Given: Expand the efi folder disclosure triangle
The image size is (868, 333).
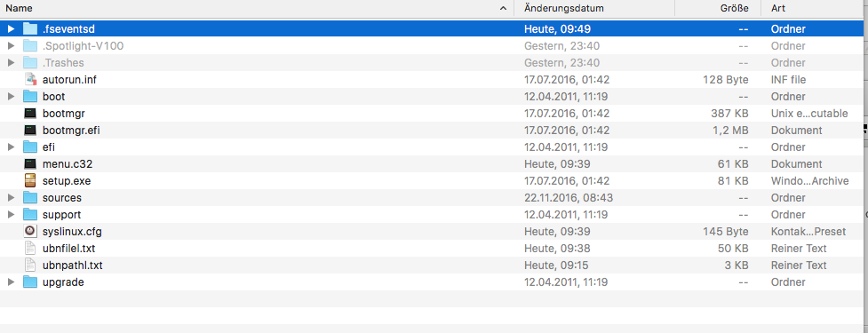Looking at the screenshot, I should pyautogui.click(x=11, y=147).
